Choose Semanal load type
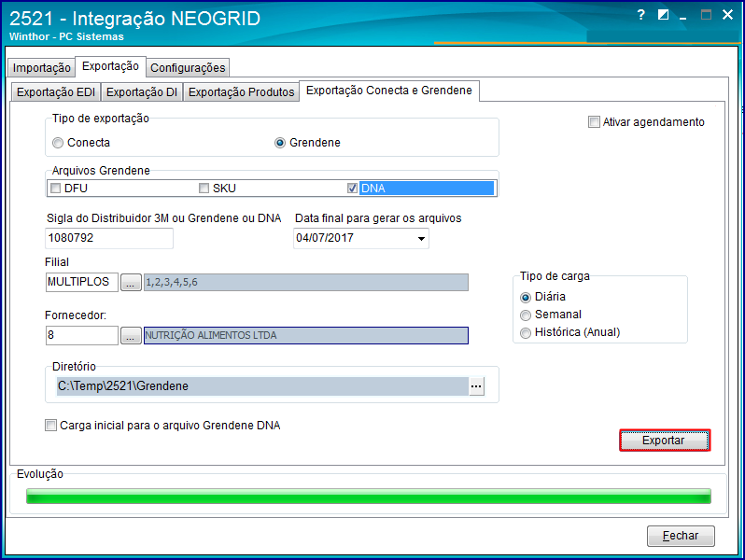This screenshot has width=745, height=560. [x=551, y=315]
